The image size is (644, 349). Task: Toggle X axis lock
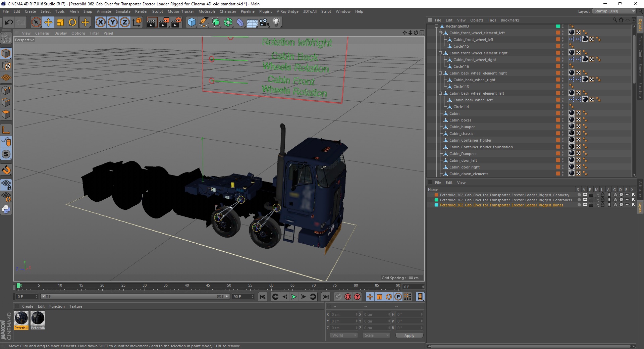pyautogui.click(x=100, y=22)
